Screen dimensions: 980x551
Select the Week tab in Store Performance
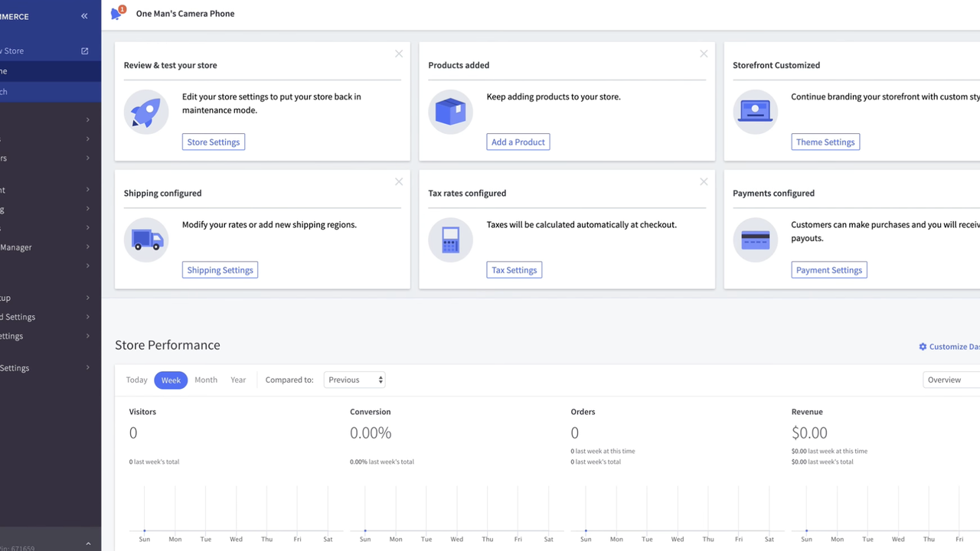pyautogui.click(x=170, y=380)
